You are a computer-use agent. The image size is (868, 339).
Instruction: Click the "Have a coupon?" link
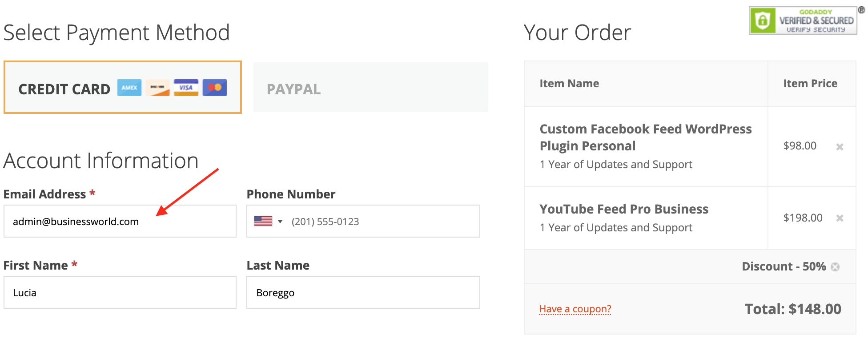point(575,309)
